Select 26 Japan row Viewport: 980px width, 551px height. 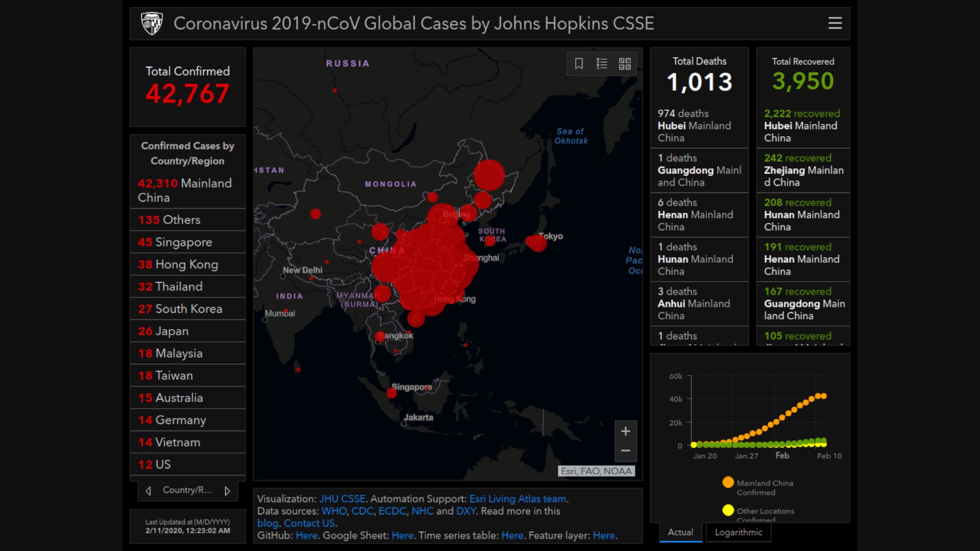tap(188, 331)
